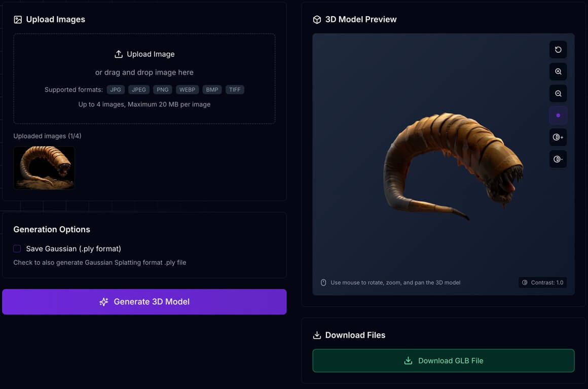Click the Upload Image link
The width and height of the screenshot is (588, 389).
150,54
